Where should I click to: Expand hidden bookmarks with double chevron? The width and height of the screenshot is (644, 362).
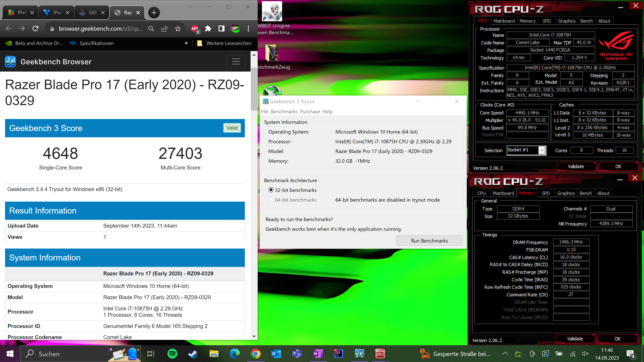186,43
